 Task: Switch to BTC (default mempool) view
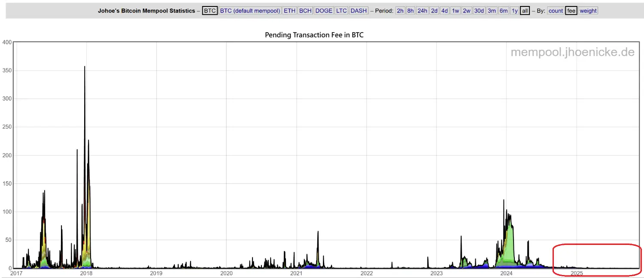click(250, 11)
